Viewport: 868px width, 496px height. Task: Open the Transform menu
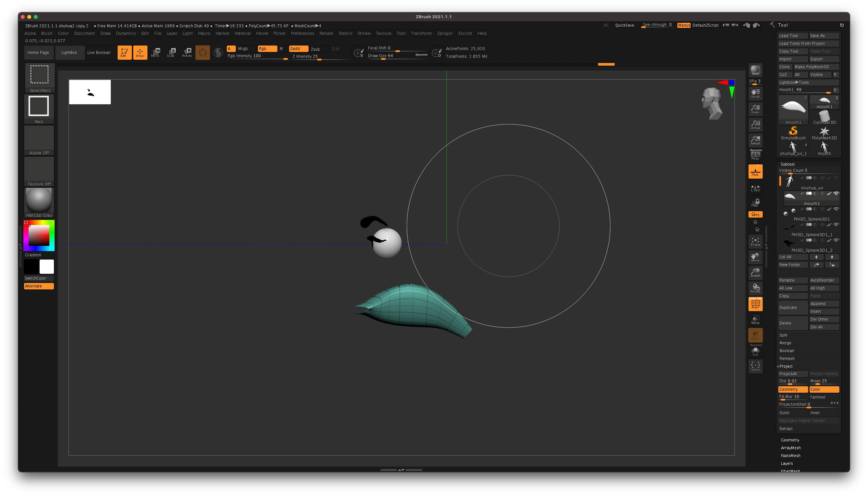click(421, 33)
